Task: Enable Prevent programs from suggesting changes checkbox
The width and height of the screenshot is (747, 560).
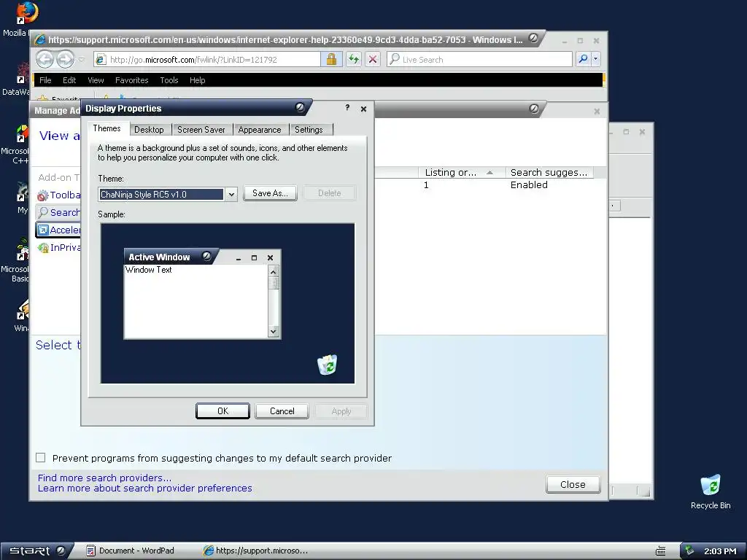Action: pyautogui.click(x=41, y=458)
